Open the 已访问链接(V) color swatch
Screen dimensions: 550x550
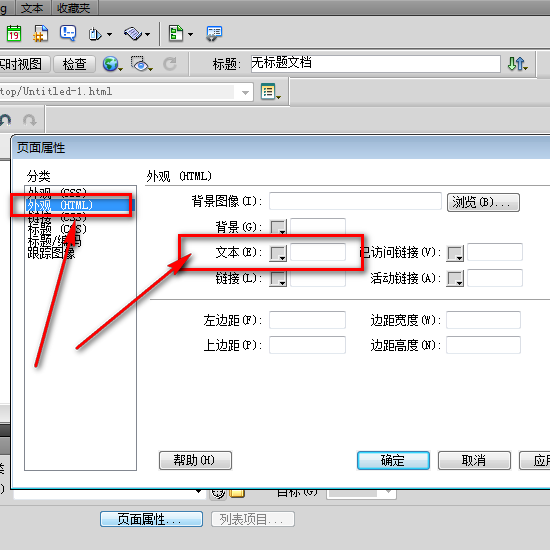pyautogui.click(x=455, y=253)
